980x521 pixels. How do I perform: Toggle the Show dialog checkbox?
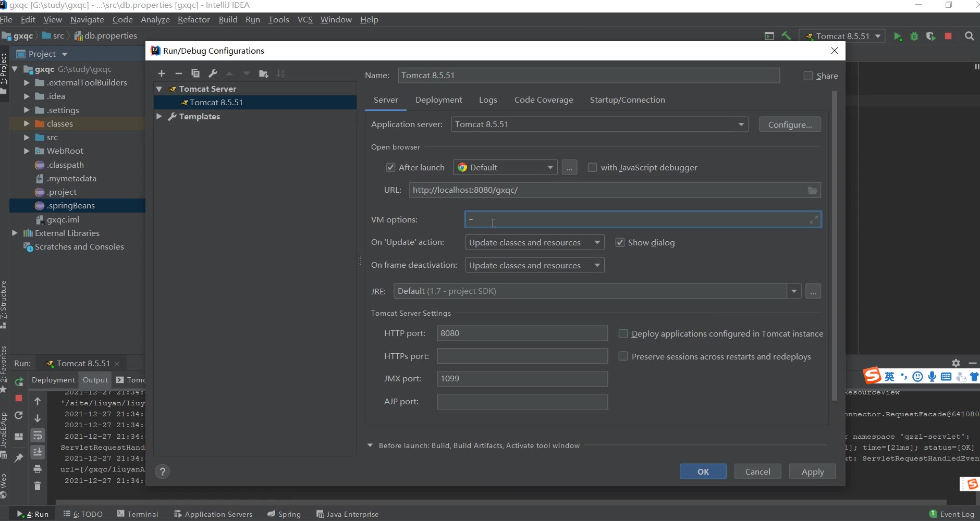[620, 242]
